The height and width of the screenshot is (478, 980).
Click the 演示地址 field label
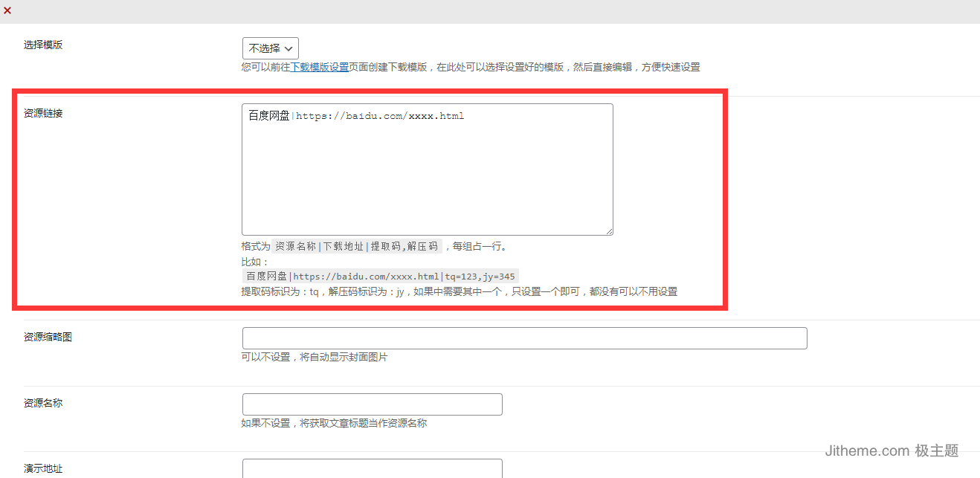click(x=43, y=468)
